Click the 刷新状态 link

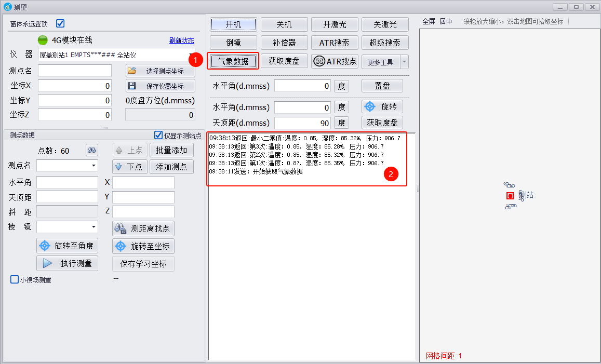click(181, 41)
